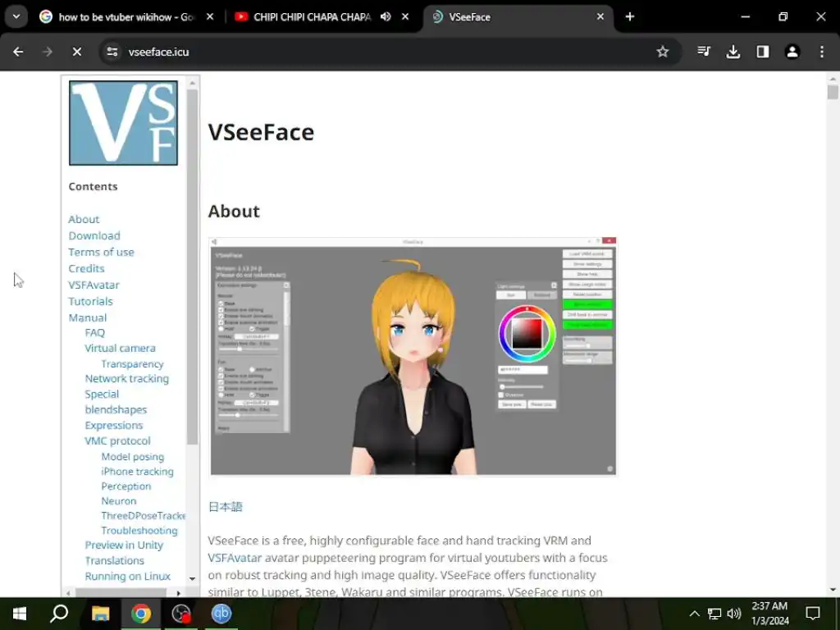Viewport: 840px width, 630px height.
Task: Open the qBittorrent taskbar icon
Action: 221,614
